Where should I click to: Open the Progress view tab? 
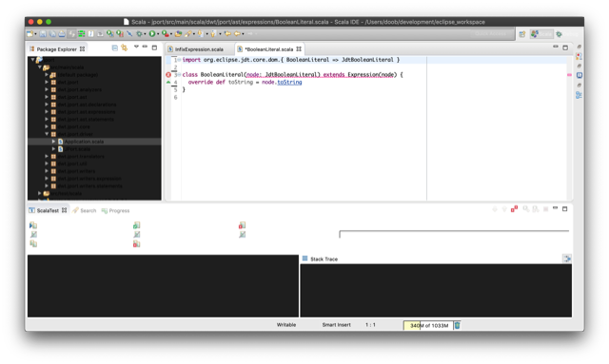(x=116, y=210)
